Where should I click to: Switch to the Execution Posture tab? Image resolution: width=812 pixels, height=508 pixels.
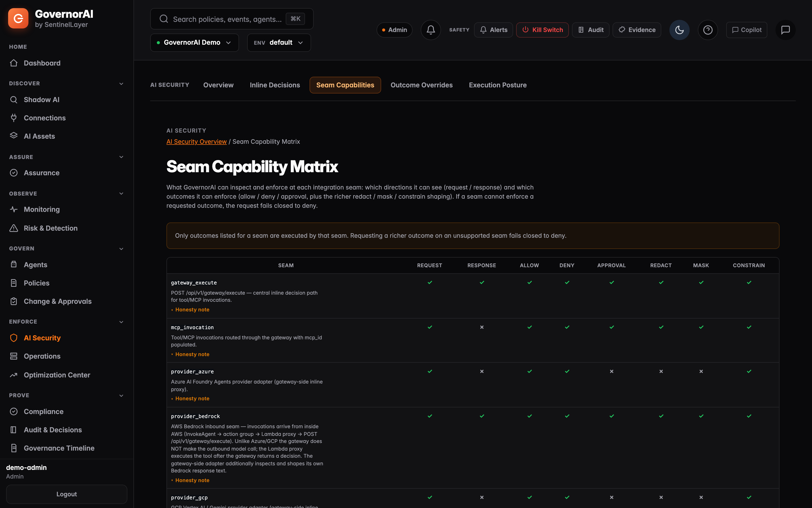(x=498, y=85)
